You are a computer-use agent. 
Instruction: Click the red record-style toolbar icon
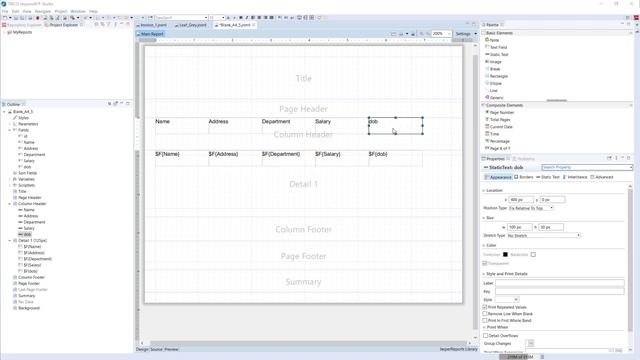(x=38, y=18)
